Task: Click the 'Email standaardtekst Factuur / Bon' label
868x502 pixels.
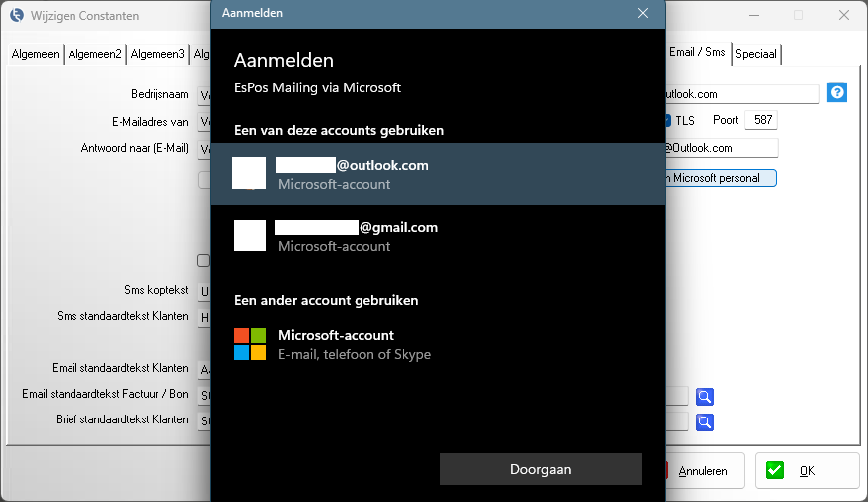Action: pyautogui.click(x=105, y=394)
